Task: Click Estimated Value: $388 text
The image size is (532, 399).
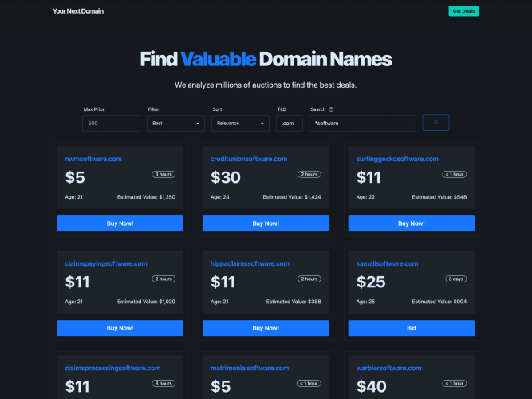Action: click(x=294, y=302)
